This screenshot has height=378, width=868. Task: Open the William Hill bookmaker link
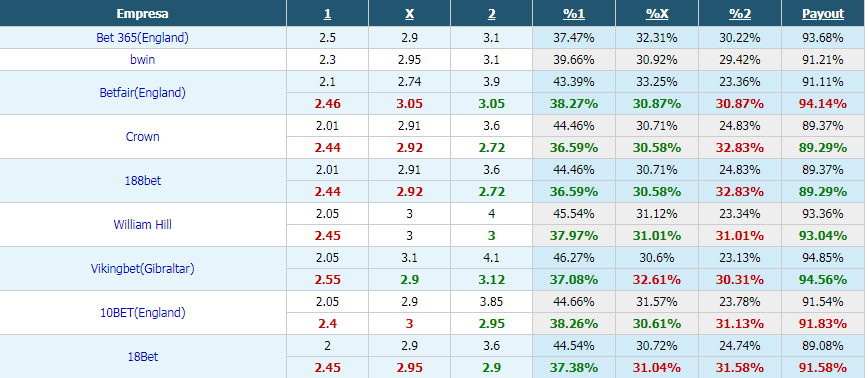pyautogui.click(x=142, y=225)
